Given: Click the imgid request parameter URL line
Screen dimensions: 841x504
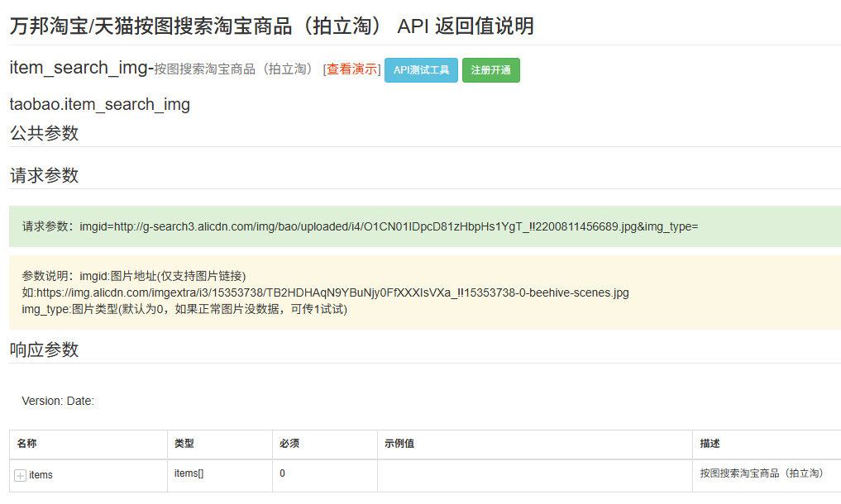Looking at the screenshot, I should [360, 226].
